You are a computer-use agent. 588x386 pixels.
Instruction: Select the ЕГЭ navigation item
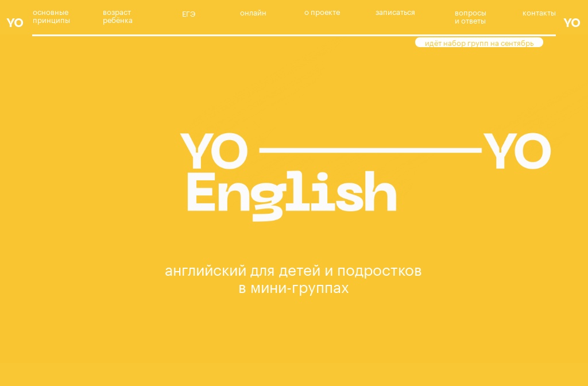tap(188, 14)
